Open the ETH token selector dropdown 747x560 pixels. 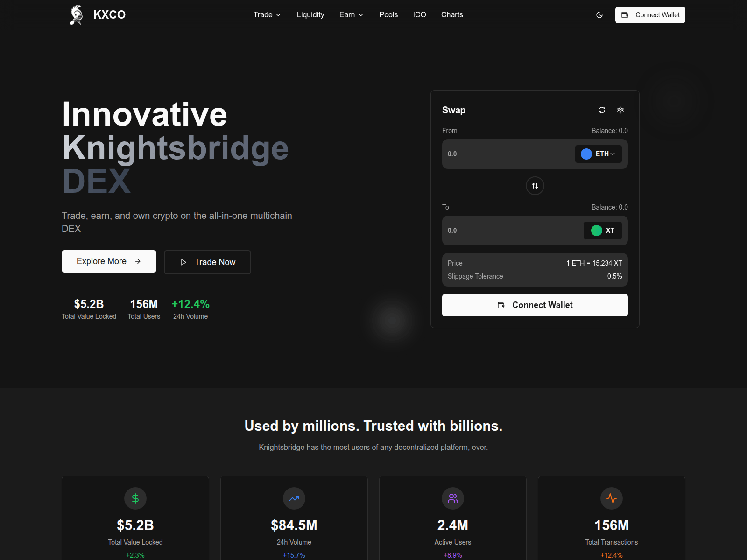pyautogui.click(x=598, y=154)
